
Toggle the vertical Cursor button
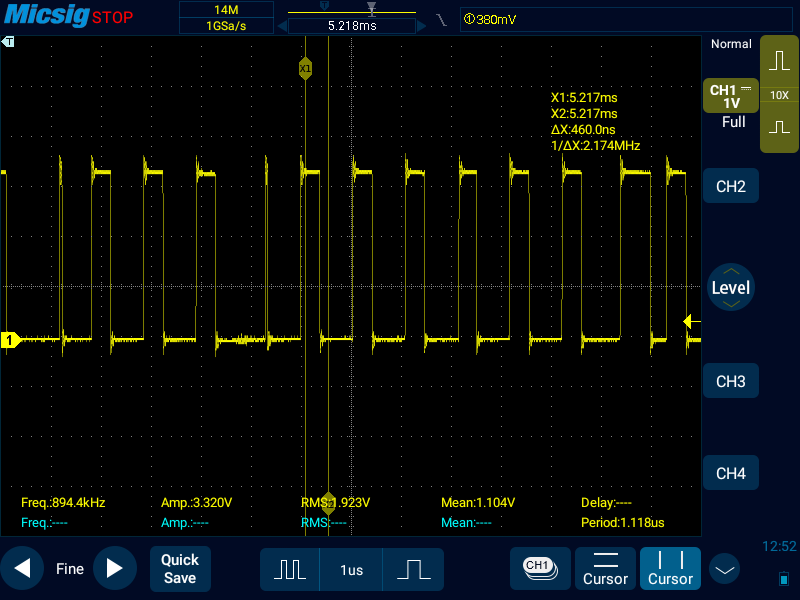tap(670, 568)
